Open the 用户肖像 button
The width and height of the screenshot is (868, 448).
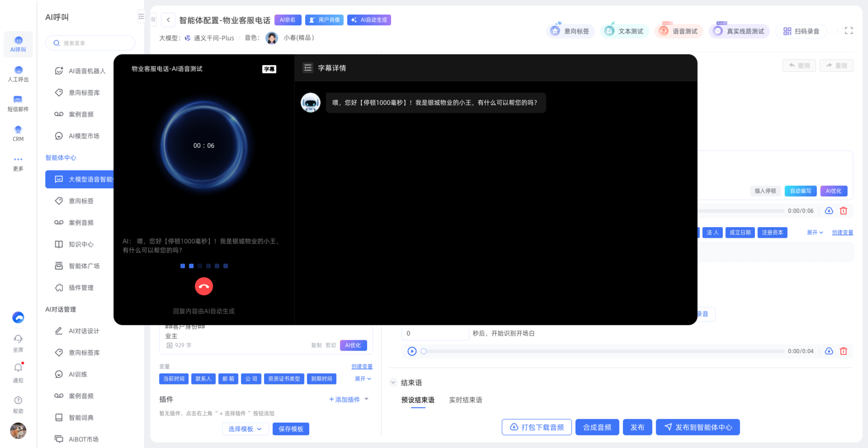point(324,20)
